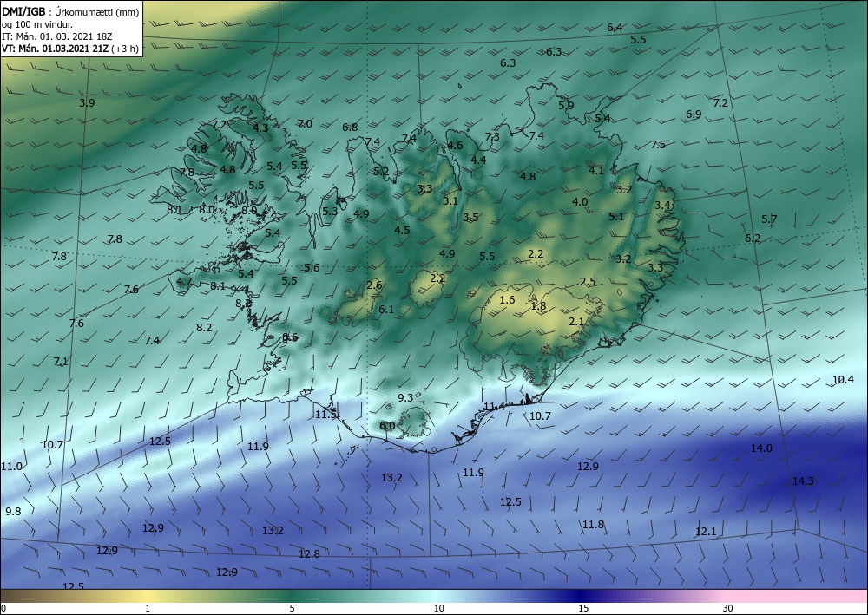This screenshot has width=868, height=615.
Task: Click the valid time 'VT: Mán. 01.03.2021 21Z'
Action: pos(56,49)
